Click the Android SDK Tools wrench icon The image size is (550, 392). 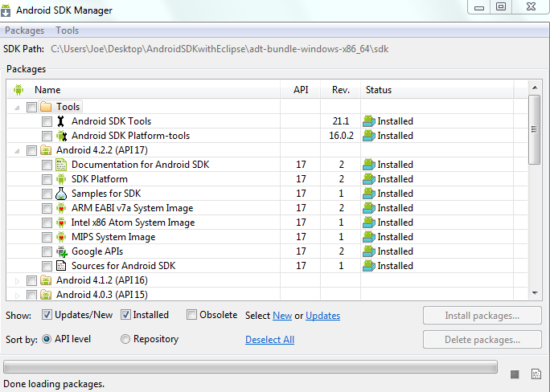point(61,121)
